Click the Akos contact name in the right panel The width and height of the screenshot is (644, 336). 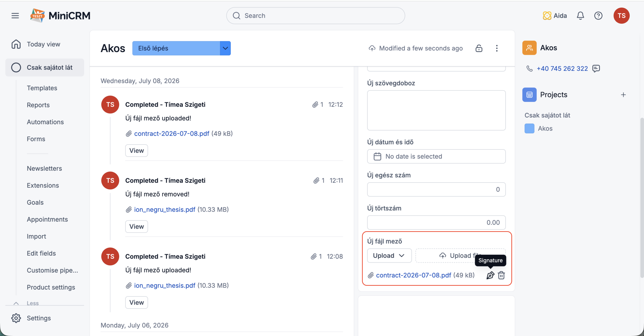tap(549, 48)
